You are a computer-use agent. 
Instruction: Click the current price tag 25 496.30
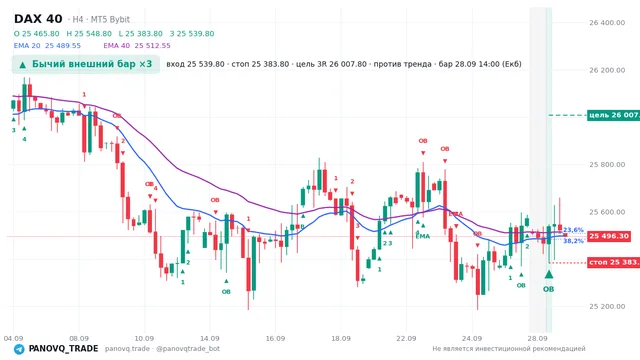pyautogui.click(x=609, y=236)
